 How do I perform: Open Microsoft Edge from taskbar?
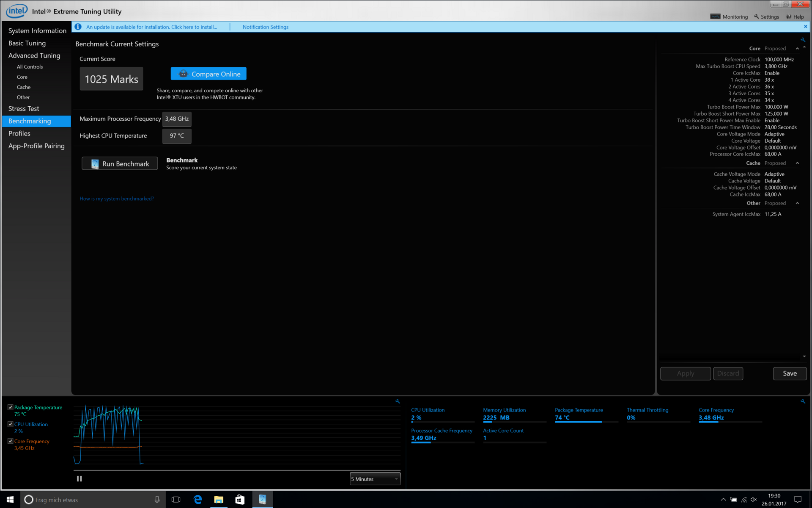(198, 500)
